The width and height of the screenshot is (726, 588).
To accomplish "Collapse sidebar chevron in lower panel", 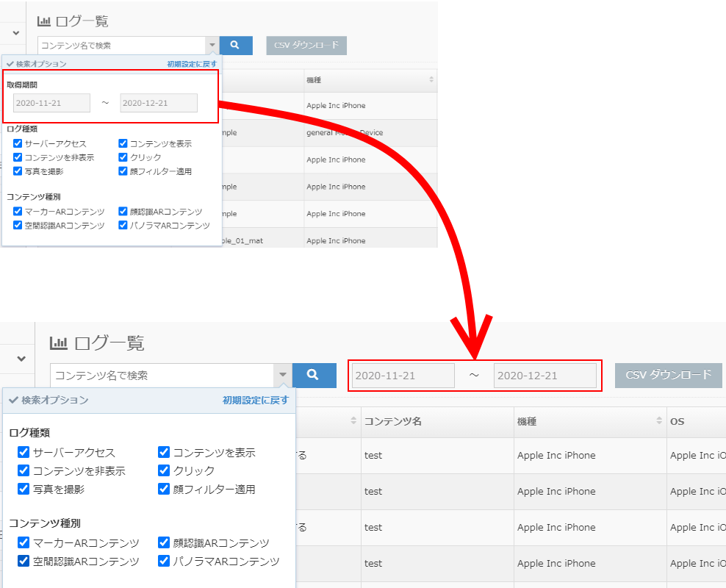I will (21, 359).
